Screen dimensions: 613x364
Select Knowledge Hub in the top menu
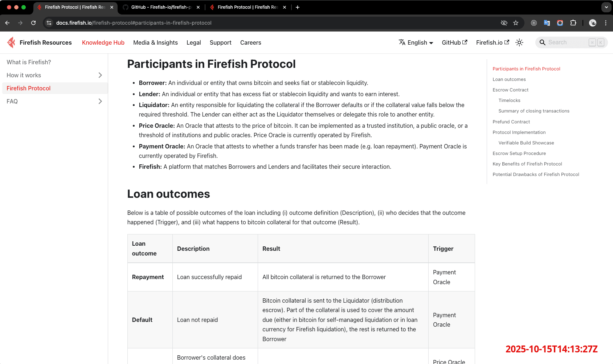[103, 42]
